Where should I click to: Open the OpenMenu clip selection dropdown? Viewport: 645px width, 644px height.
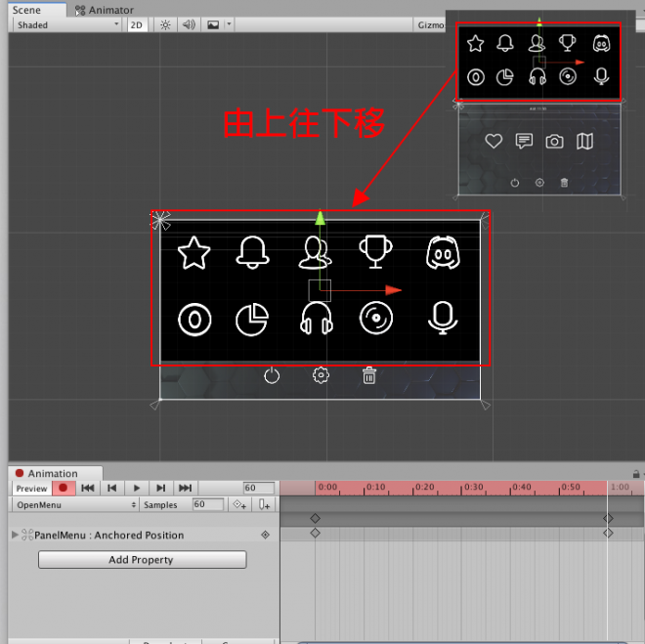pos(75,505)
